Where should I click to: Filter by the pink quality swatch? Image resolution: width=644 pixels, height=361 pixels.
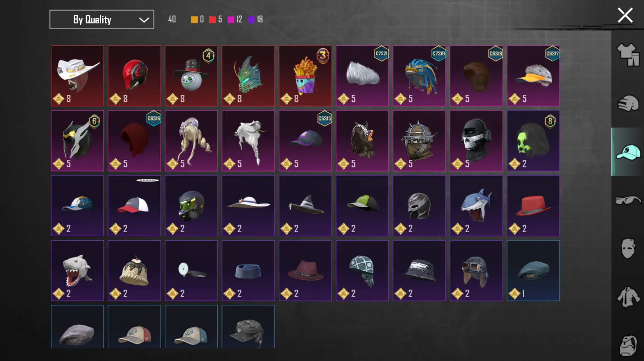pyautogui.click(x=231, y=19)
